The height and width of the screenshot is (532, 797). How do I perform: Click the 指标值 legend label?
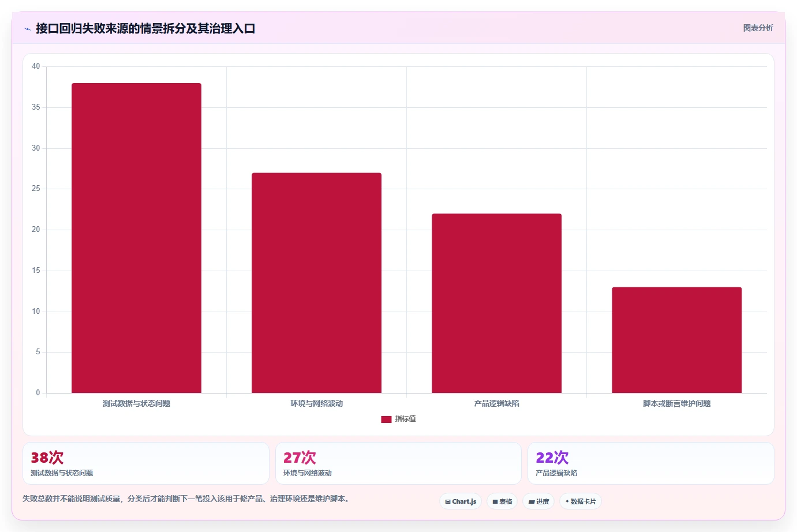(x=405, y=419)
